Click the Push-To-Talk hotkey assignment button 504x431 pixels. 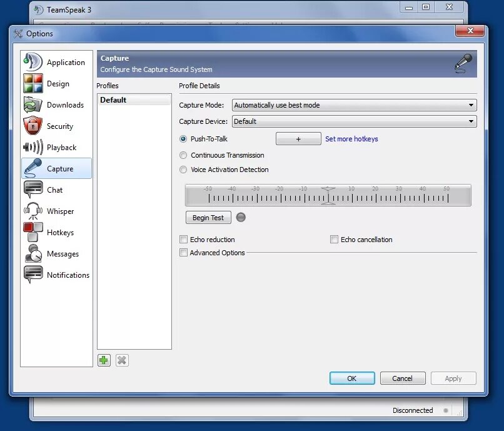click(298, 139)
